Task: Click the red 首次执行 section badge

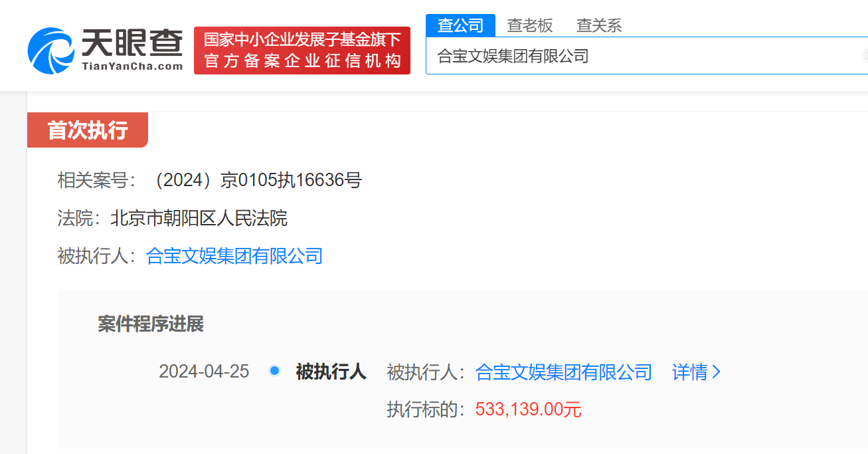Action: pyautogui.click(x=87, y=130)
